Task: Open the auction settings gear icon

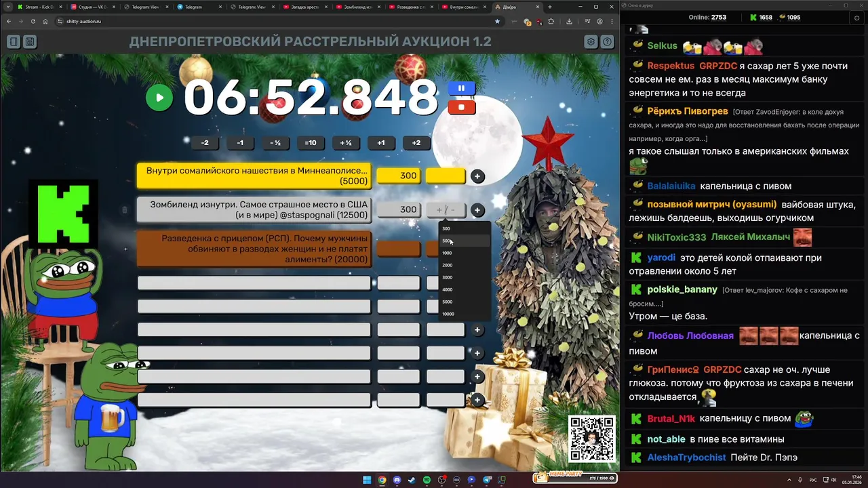Action: tap(591, 42)
